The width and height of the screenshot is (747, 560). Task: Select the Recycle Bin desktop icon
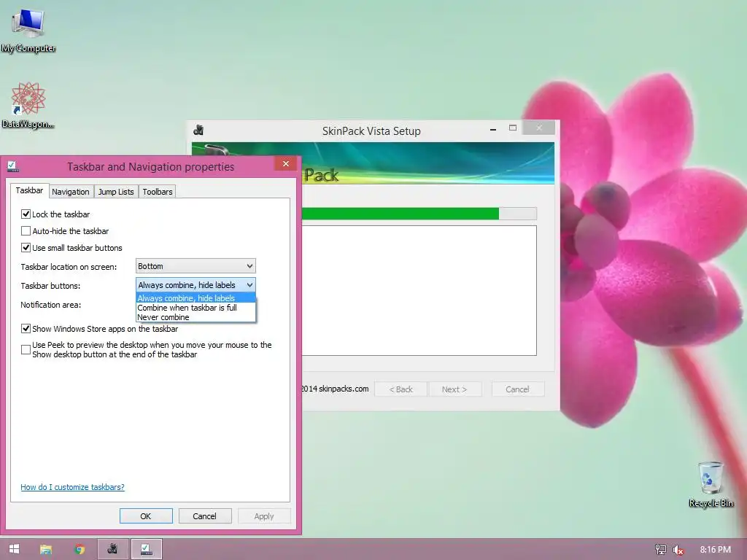711,484
